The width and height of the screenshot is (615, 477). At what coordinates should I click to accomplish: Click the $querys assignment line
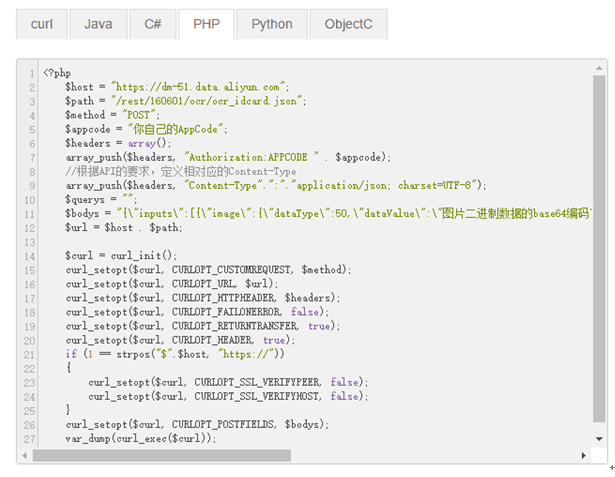click(x=101, y=199)
